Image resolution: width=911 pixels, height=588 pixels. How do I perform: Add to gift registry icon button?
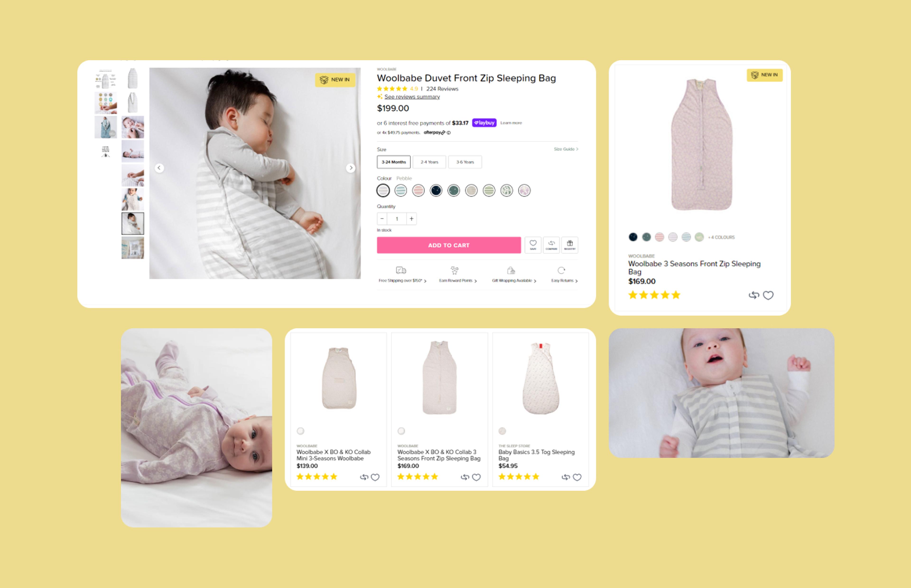click(x=570, y=245)
